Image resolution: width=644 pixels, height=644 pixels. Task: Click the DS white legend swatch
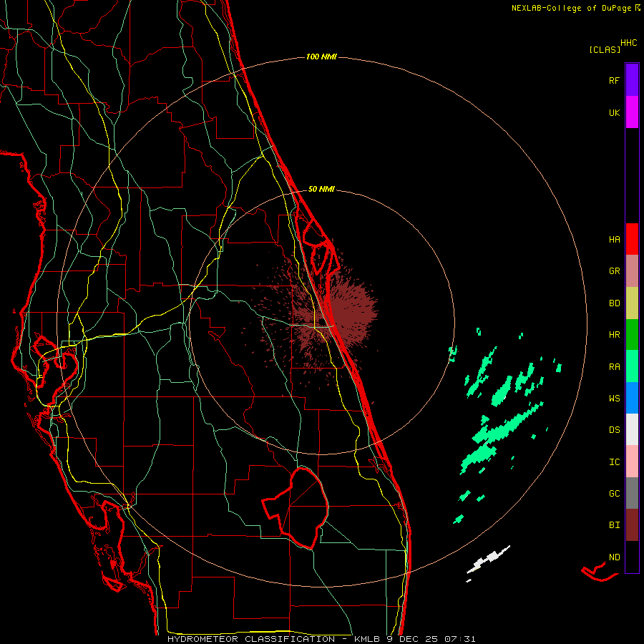click(x=632, y=429)
